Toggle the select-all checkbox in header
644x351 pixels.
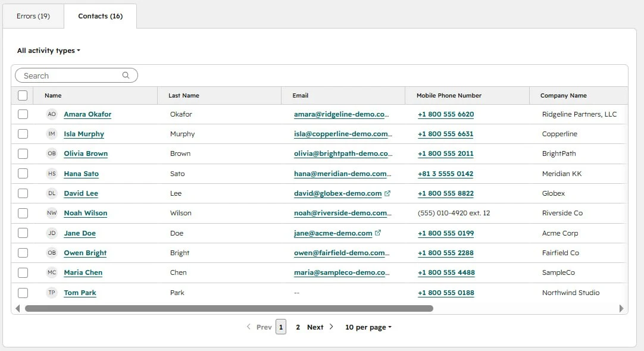pos(23,95)
